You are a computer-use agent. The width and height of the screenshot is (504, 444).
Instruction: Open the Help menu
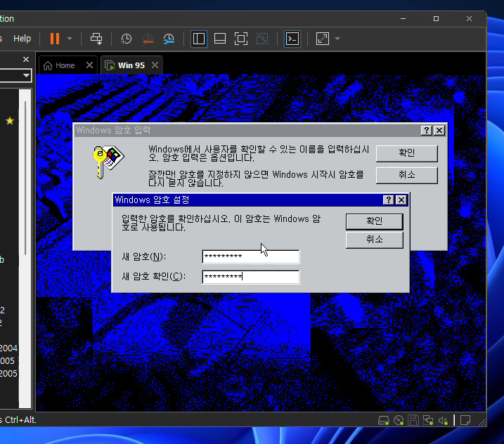click(22, 39)
